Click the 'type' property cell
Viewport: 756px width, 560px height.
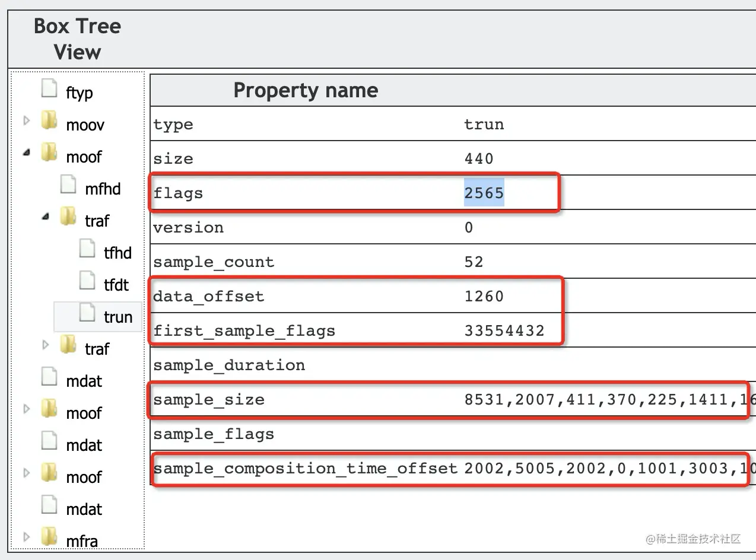(x=173, y=125)
